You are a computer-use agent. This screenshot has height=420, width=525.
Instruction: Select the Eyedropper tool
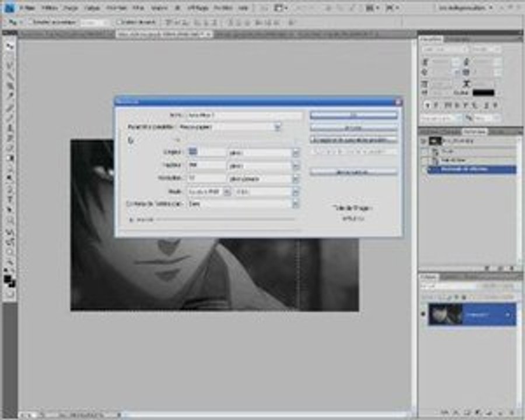[10, 96]
